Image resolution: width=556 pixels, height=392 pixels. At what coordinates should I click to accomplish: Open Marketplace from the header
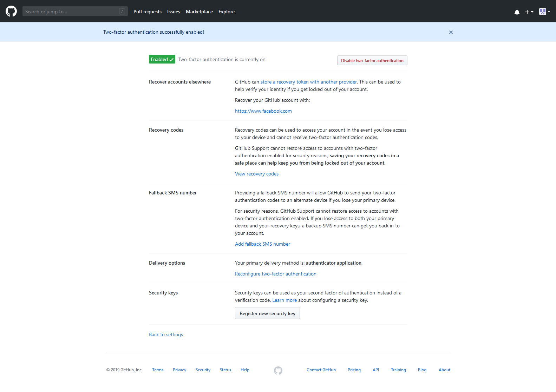click(199, 12)
